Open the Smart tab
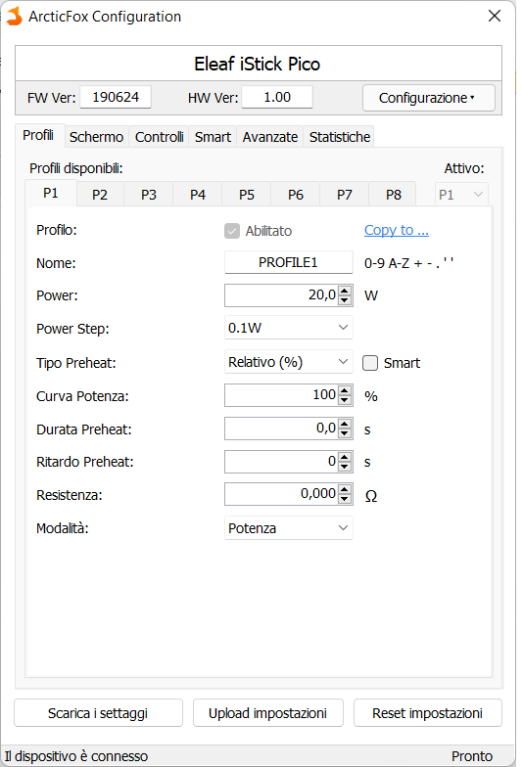 [213, 137]
